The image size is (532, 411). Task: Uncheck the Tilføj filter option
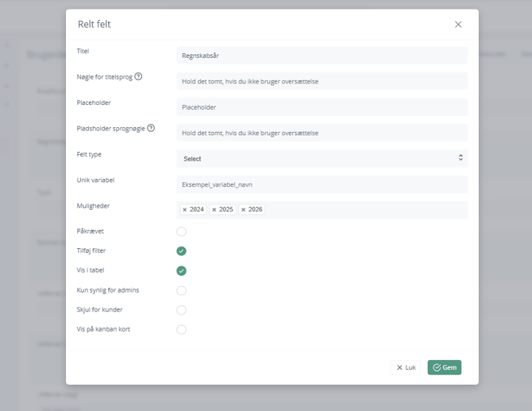point(181,251)
